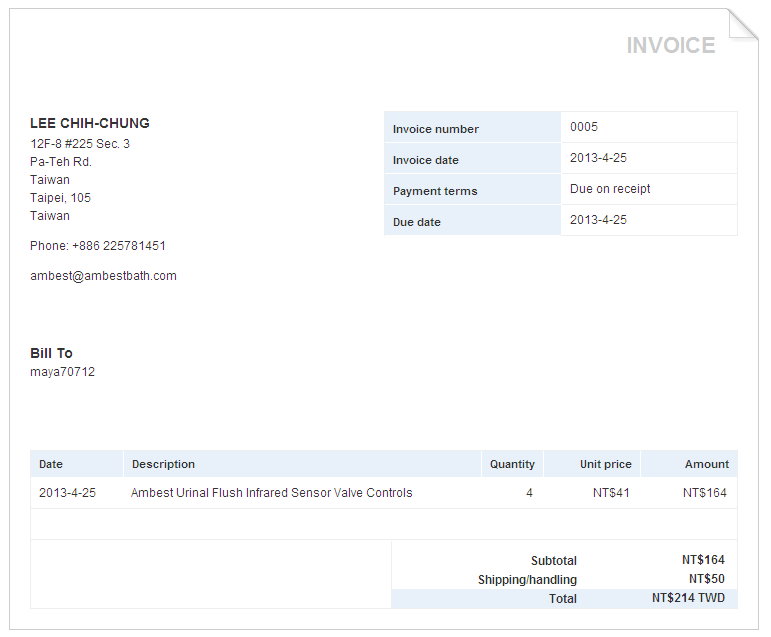Image resolution: width=771 pixels, height=637 pixels.
Task: Click the Bill To heading
Action: pos(51,353)
